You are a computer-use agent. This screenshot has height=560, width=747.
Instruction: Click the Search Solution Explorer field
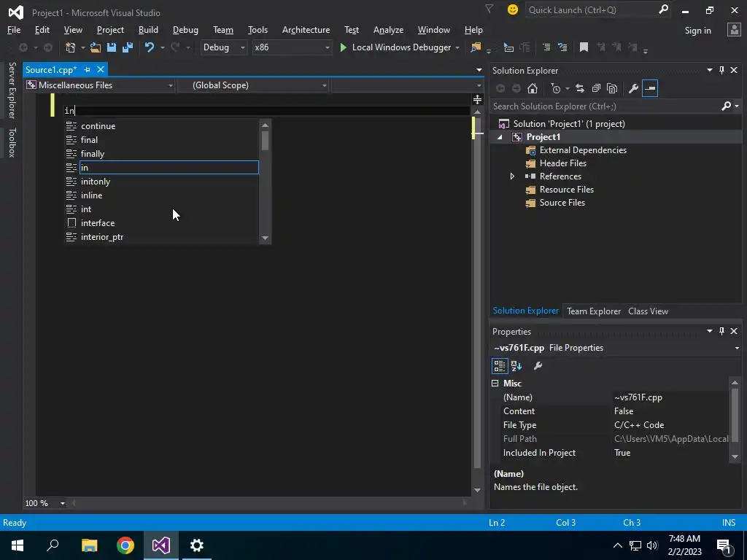tap(605, 106)
